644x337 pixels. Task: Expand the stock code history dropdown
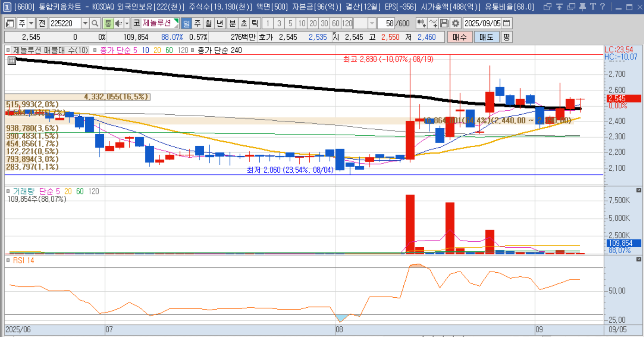point(85,23)
